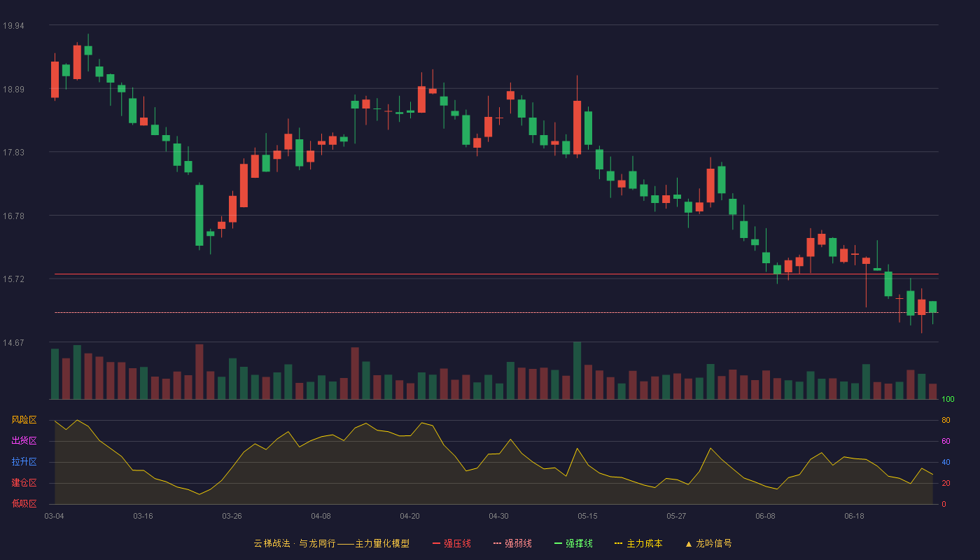Image resolution: width=980 pixels, height=560 pixels.
Task: Toggle the 龙吟信号 legend entry
Action: pos(708,543)
